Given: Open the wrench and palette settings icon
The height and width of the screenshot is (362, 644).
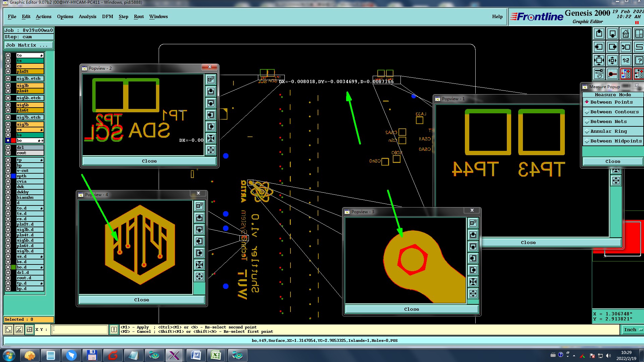Looking at the screenshot, I should pyautogui.click(x=599, y=74).
